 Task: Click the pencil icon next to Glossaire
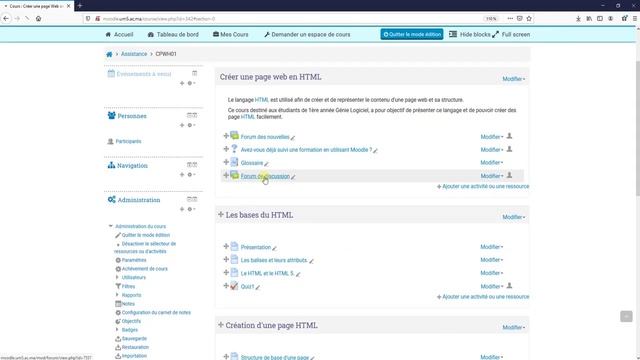point(266,164)
